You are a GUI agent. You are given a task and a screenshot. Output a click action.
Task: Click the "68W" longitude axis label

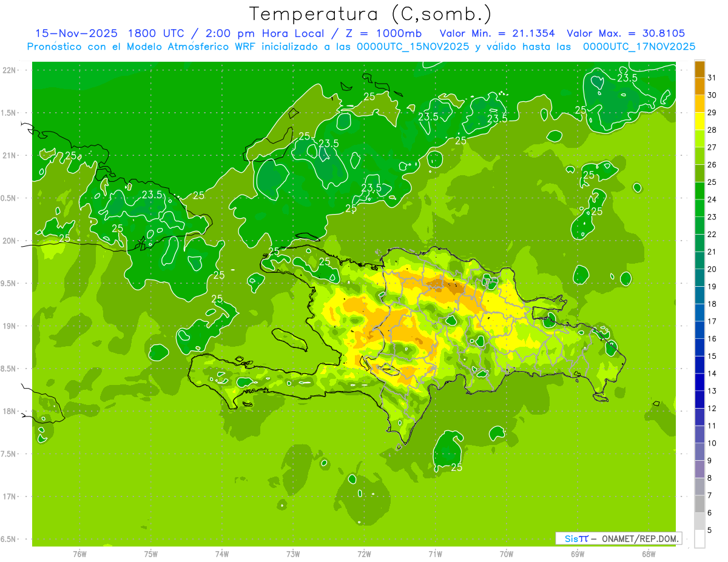(649, 554)
